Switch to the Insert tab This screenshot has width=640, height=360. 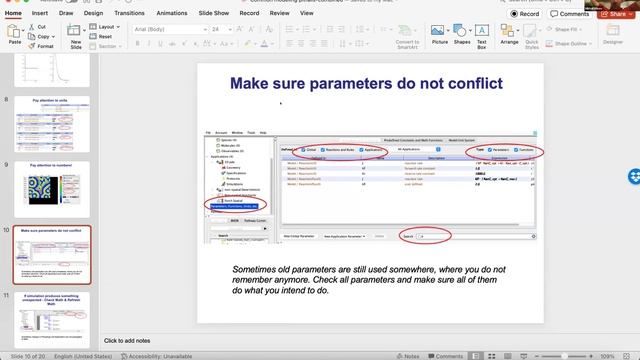[x=40, y=13]
